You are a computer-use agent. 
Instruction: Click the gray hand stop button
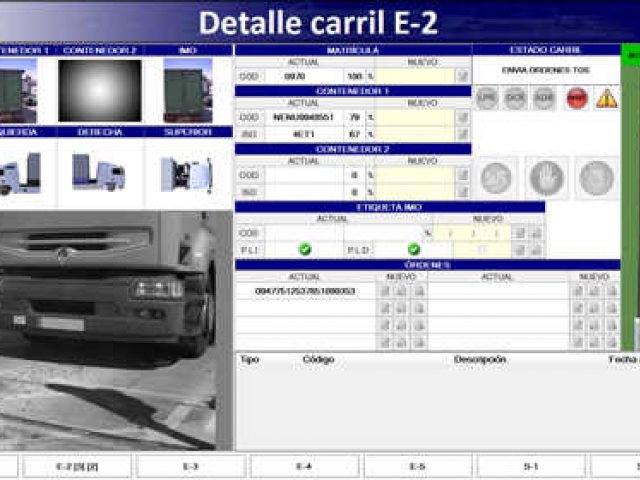[x=547, y=178]
